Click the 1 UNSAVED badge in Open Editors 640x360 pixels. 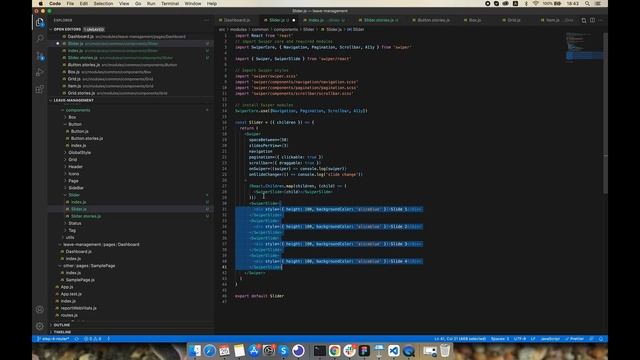[94, 29]
